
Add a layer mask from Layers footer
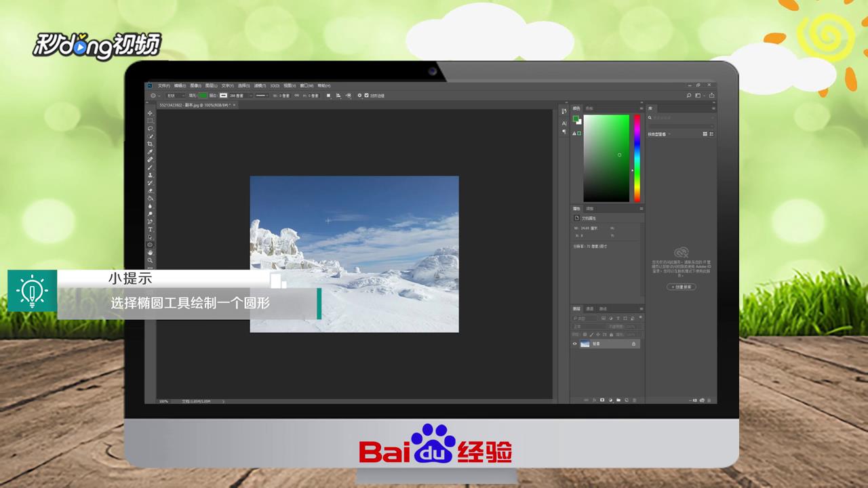tap(602, 400)
